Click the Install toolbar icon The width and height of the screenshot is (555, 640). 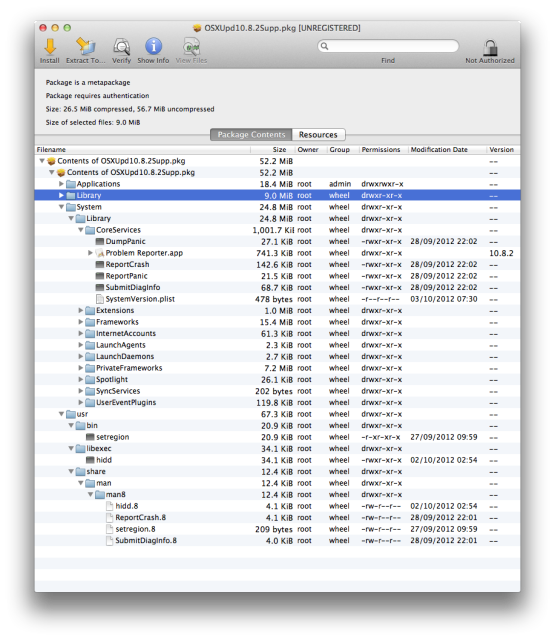click(50, 47)
